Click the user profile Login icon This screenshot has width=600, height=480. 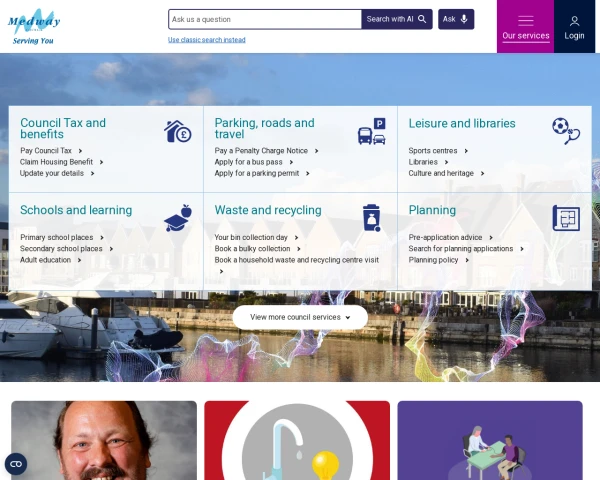(x=574, y=21)
